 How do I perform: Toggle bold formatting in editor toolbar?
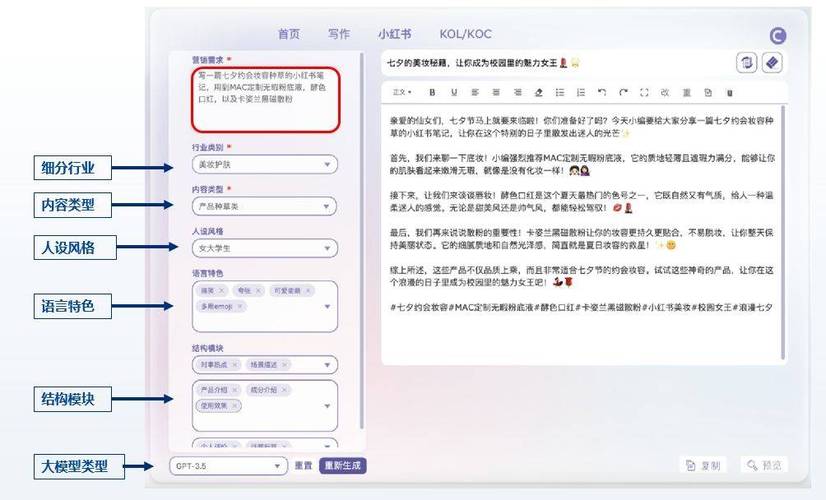[432, 92]
